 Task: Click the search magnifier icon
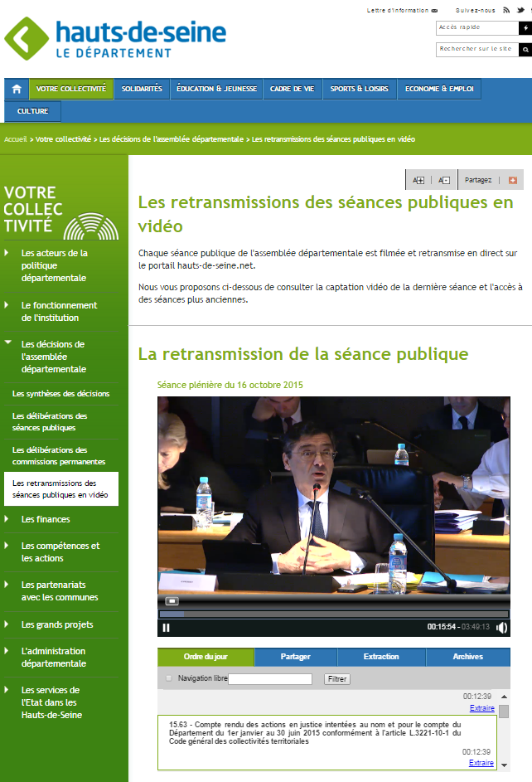525,50
